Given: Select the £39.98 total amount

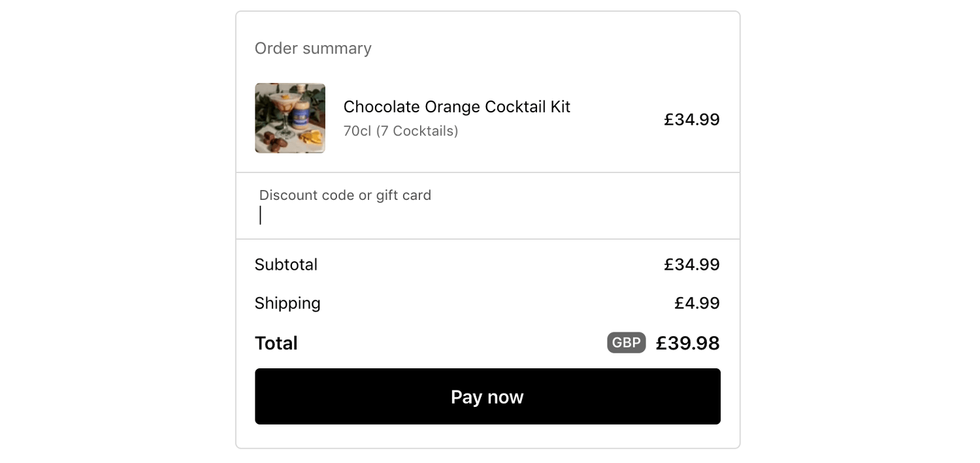Looking at the screenshot, I should [687, 342].
